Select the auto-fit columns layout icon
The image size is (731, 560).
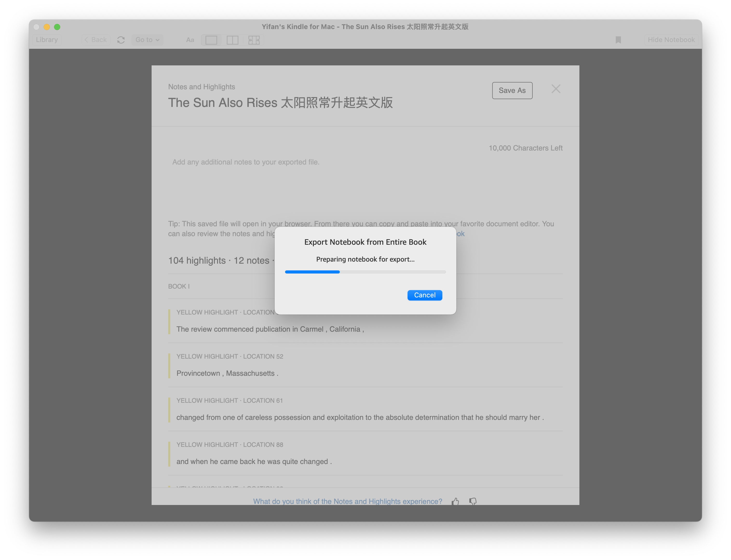pos(254,40)
